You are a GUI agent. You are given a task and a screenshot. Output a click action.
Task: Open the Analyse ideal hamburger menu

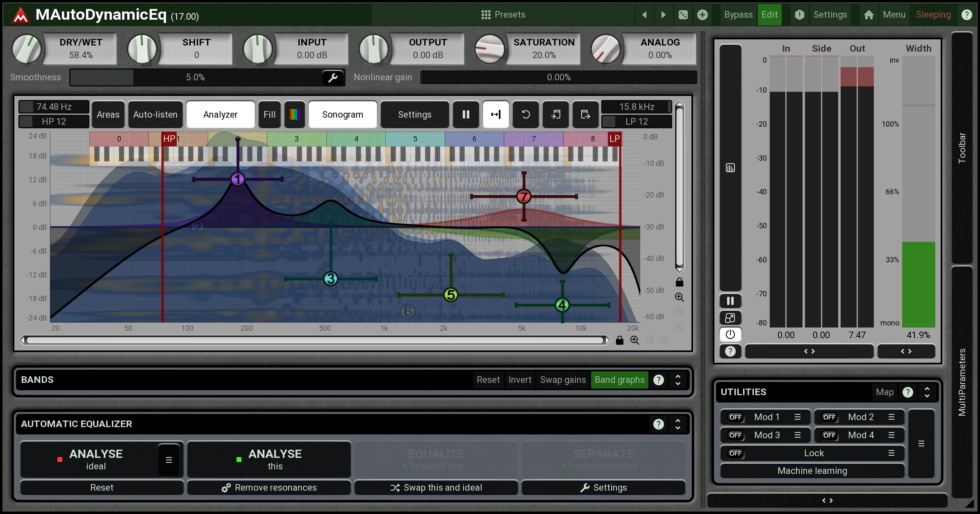pos(169,460)
